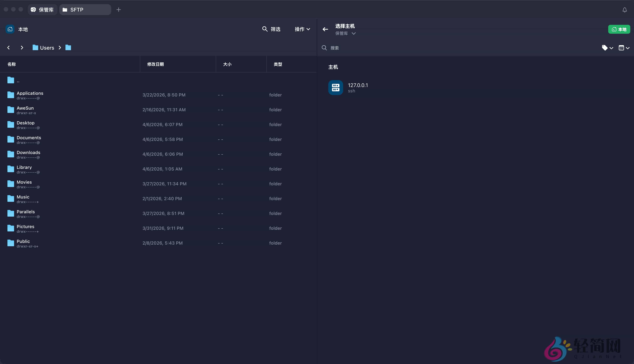Sort files by the 修改日期 column header
The image size is (634, 364).
pyautogui.click(x=155, y=64)
